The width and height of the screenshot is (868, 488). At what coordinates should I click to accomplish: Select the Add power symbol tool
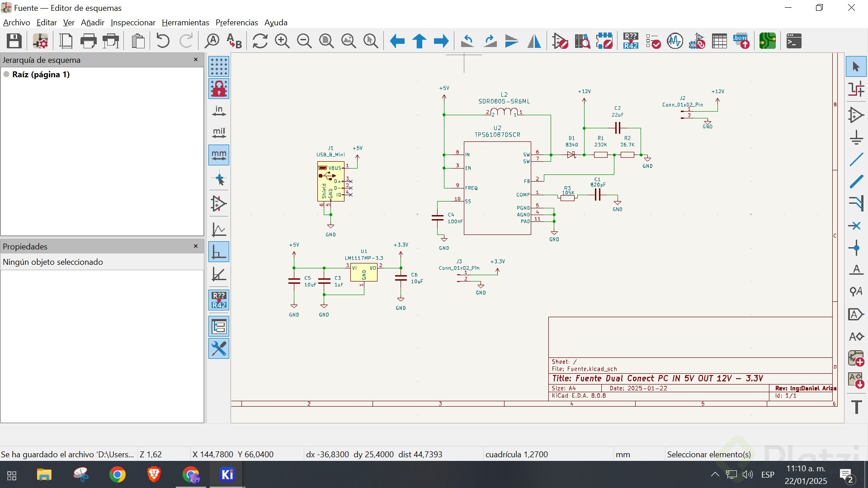pos(856,137)
